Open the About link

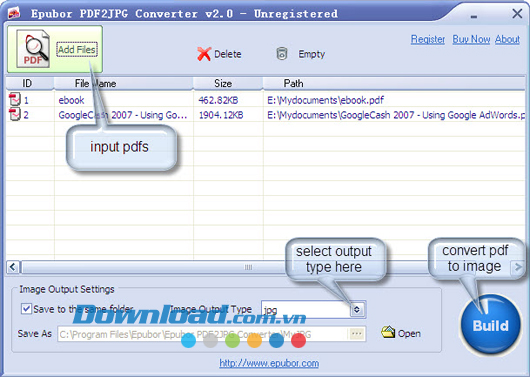pos(507,39)
